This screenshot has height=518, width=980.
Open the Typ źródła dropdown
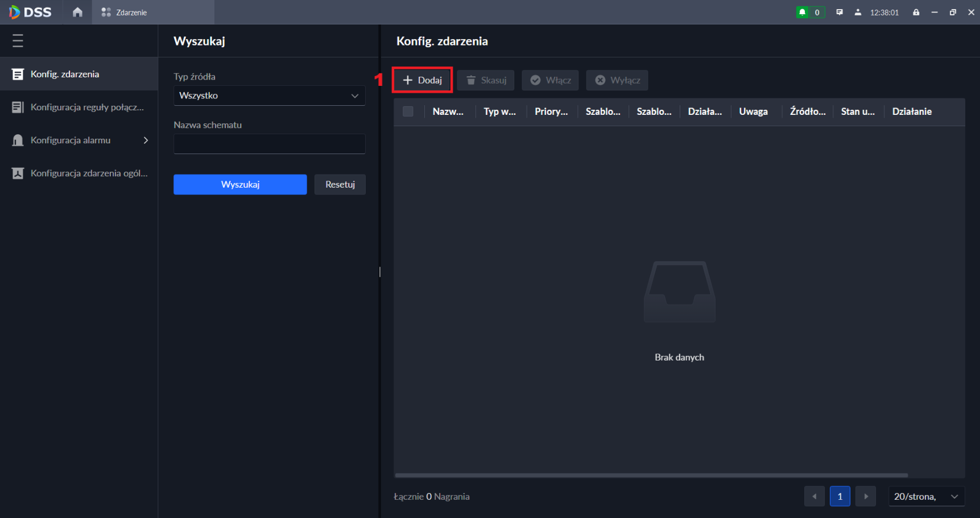(x=269, y=96)
